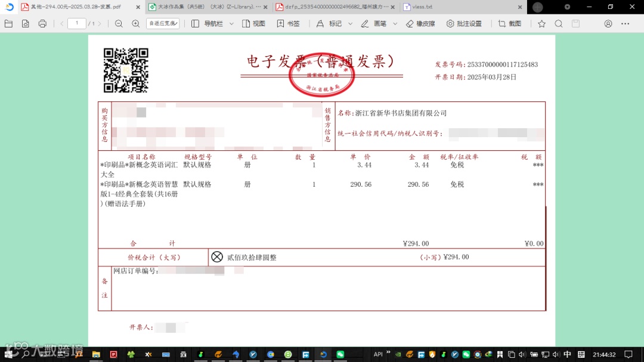This screenshot has height=362, width=644.
Task: Click invoice number 25337000000117125483
Action: (x=502, y=64)
